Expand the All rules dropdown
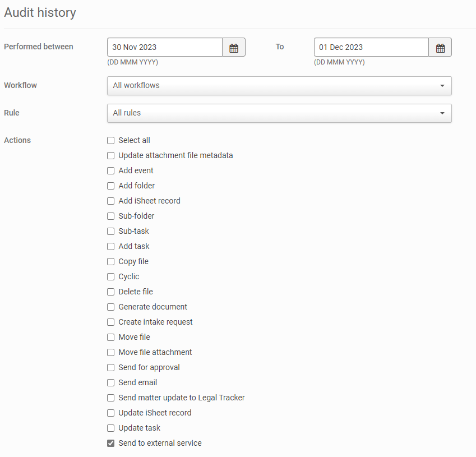 [x=279, y=113]
